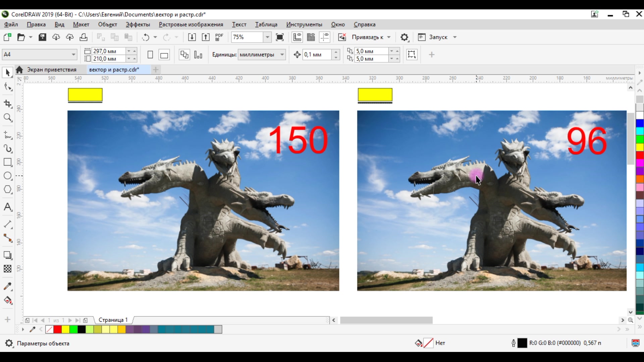This screenshot has width=644, height=362.
Task: Expand the undo history dropdown arrow
Action: click(x=155, y=37)
